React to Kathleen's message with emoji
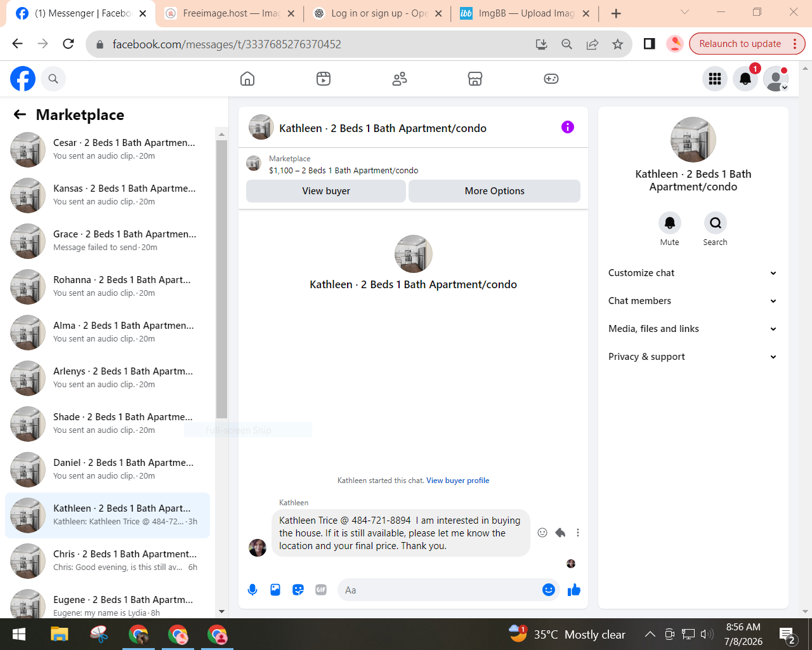Image resolution: width=812 pixels, height=650 pixels. pyautogui.click(x=542, y=533)
